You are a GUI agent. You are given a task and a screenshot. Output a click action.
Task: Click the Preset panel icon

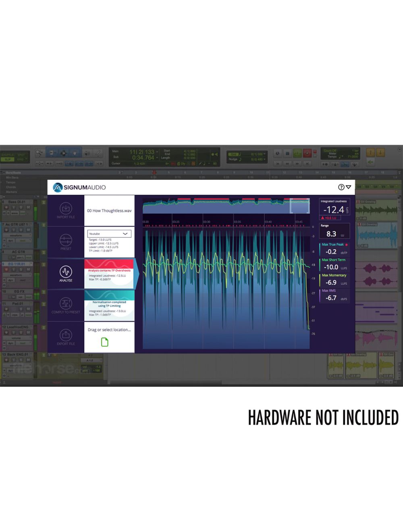tap(66, 240)
